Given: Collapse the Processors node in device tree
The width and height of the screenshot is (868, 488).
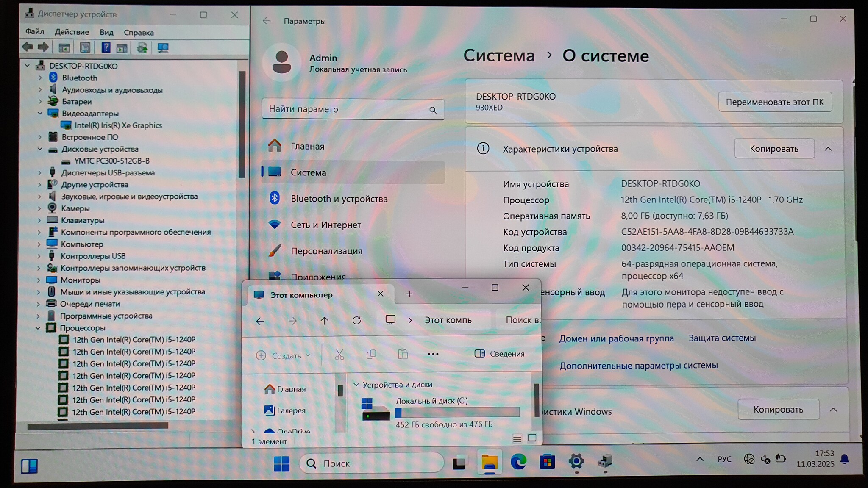Looking at the screenshot, I should coord(38,328).
